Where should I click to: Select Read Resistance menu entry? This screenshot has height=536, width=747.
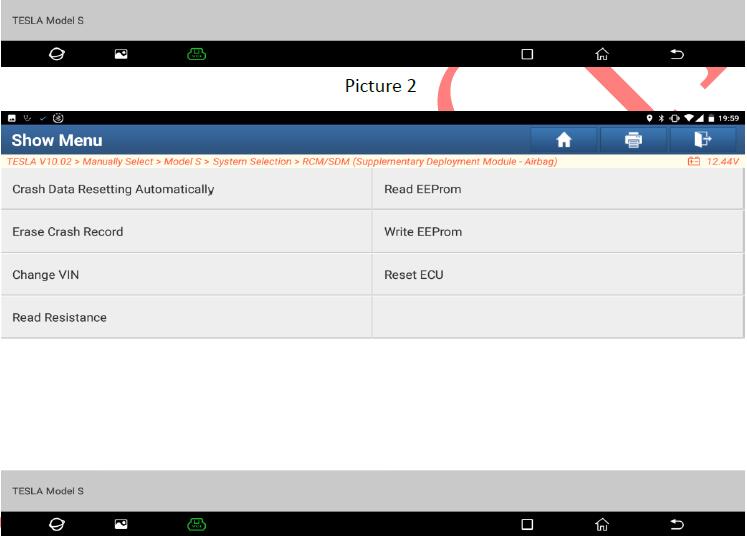186,317
